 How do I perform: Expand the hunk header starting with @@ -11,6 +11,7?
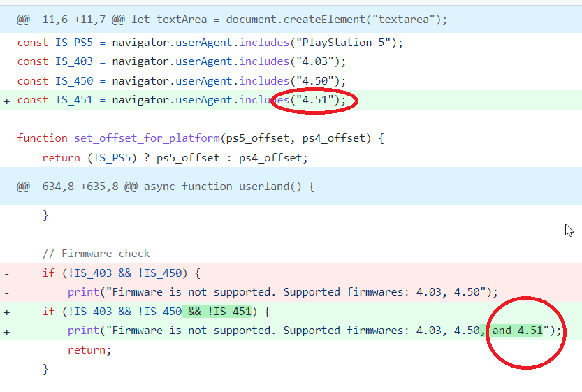[x=232, y=19]
